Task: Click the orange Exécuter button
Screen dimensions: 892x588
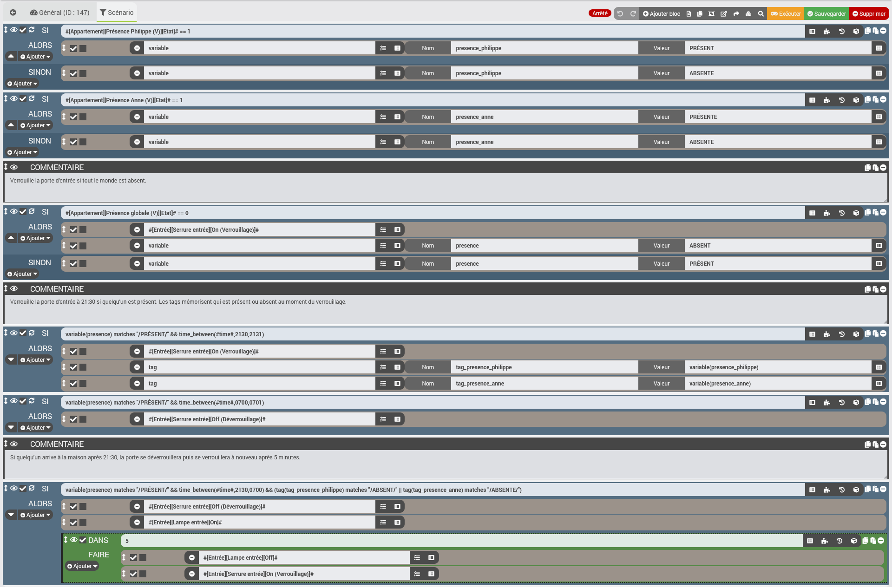Action: pos(786,14)
